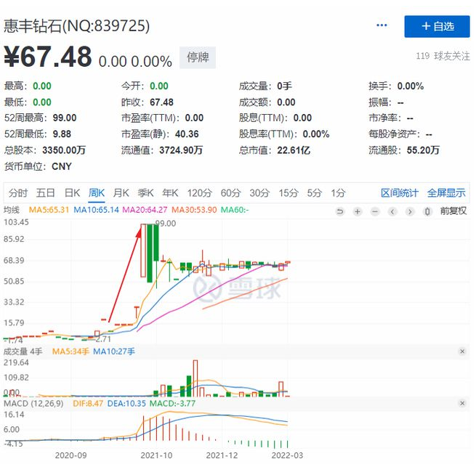The image size is (476, 464).
Task: Select the 周K chart tab
Action: coord(97,193)
